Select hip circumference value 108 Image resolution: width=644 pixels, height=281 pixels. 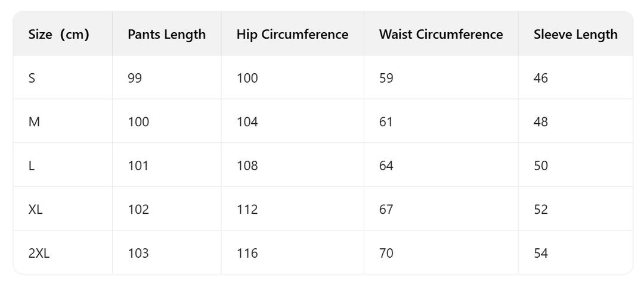247,166
